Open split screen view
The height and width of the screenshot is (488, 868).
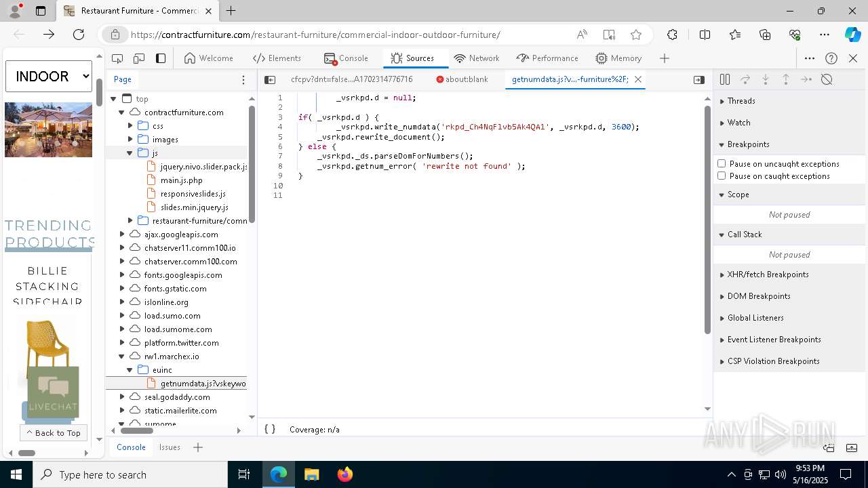pos(705,35)
